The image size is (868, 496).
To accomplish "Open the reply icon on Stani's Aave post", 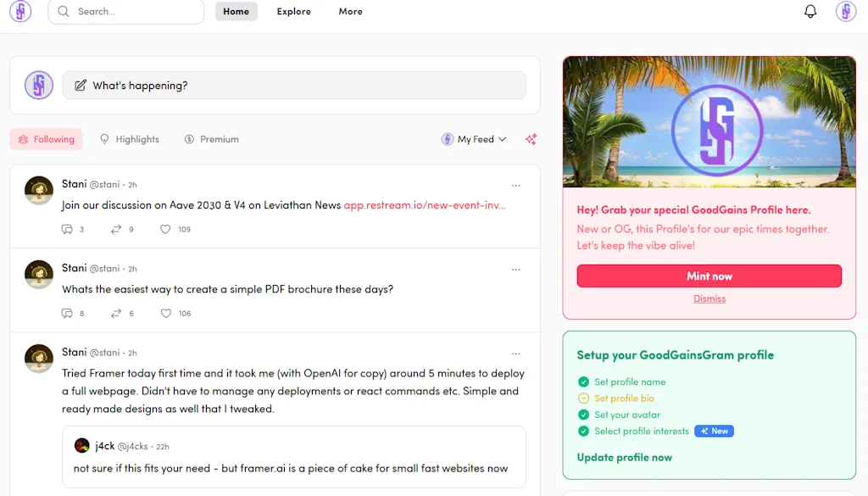I will [x=67, y=229].
